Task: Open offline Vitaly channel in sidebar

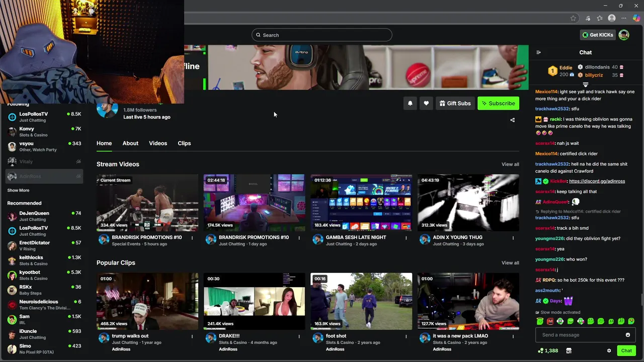Action: point(44,161)
